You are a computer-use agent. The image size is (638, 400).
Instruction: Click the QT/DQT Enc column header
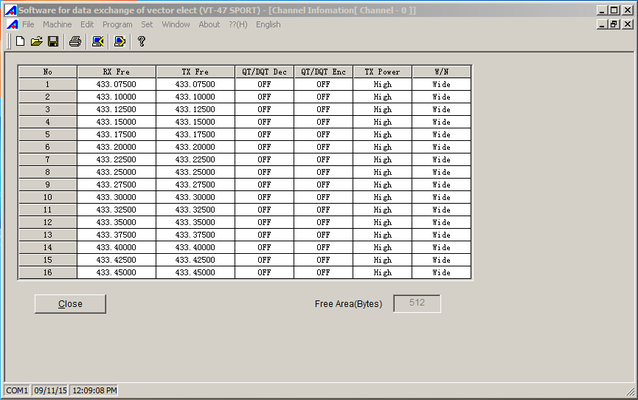(x=323, y=72)
